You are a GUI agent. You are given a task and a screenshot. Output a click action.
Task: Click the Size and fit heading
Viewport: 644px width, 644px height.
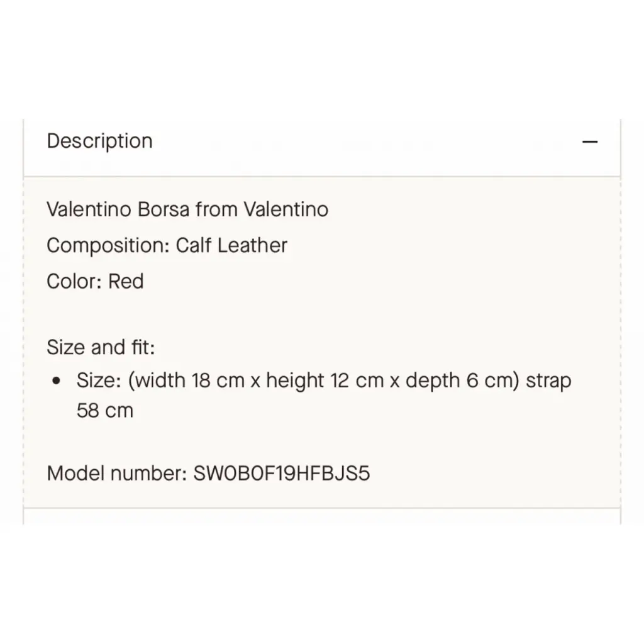pyautogui.click(x=101, y=347)
